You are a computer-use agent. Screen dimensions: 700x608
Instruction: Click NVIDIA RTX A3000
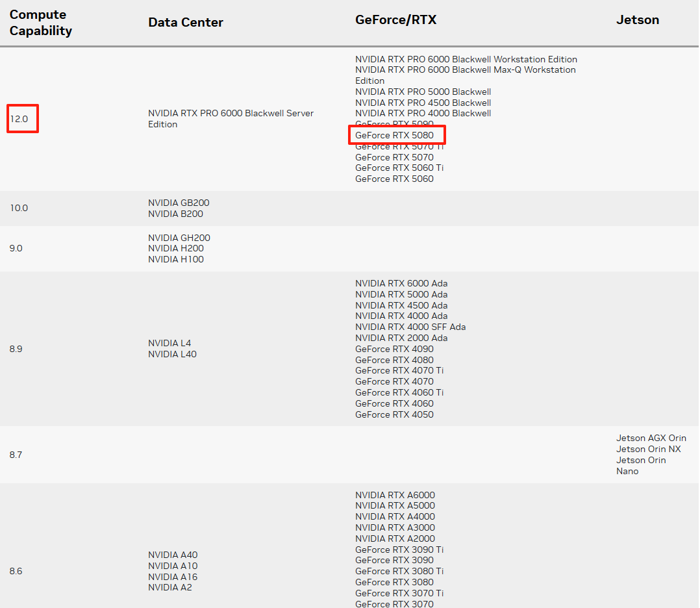[x=395, y=527]
